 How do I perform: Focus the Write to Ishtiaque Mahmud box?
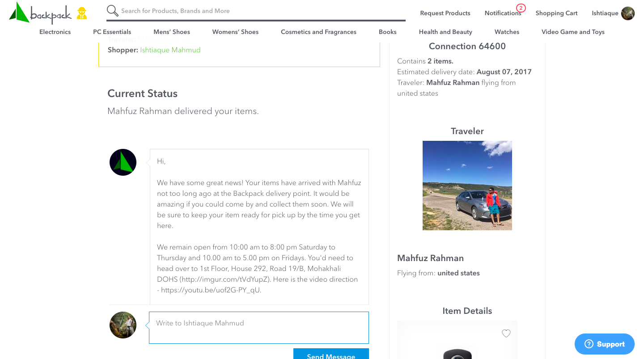tap(259, 328)
